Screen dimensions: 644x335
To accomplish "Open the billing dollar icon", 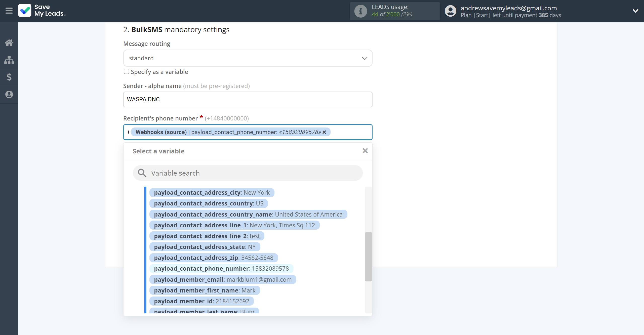I will [x=9, y=77].
